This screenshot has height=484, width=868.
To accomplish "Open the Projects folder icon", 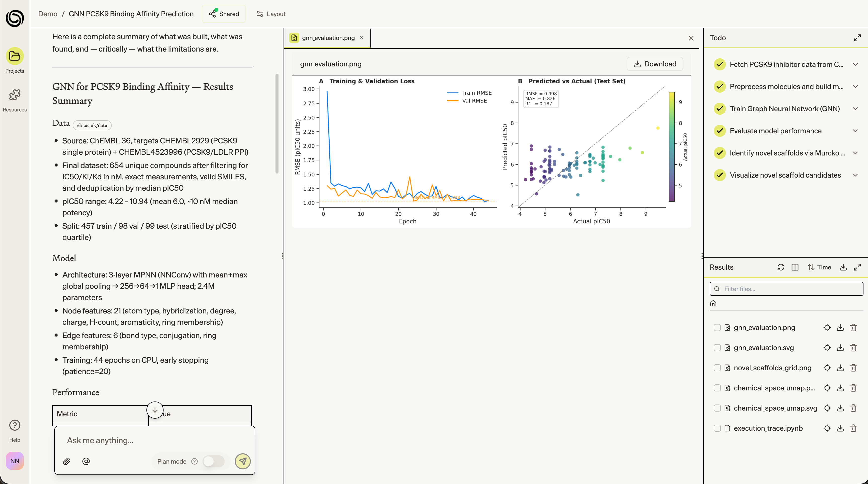I will 15,56.
